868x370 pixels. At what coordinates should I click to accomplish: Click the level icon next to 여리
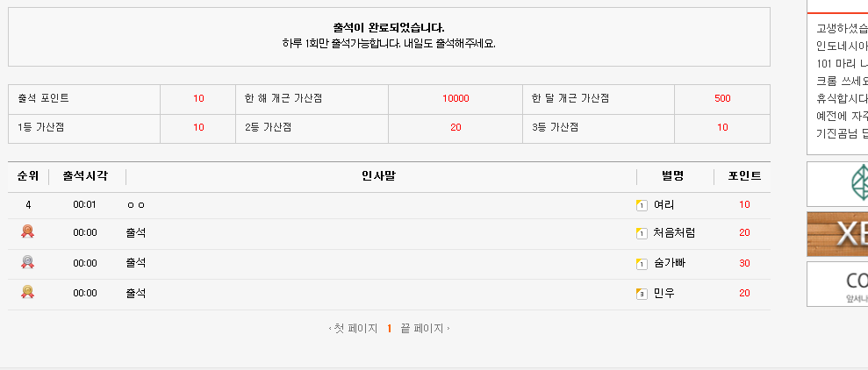642,206
